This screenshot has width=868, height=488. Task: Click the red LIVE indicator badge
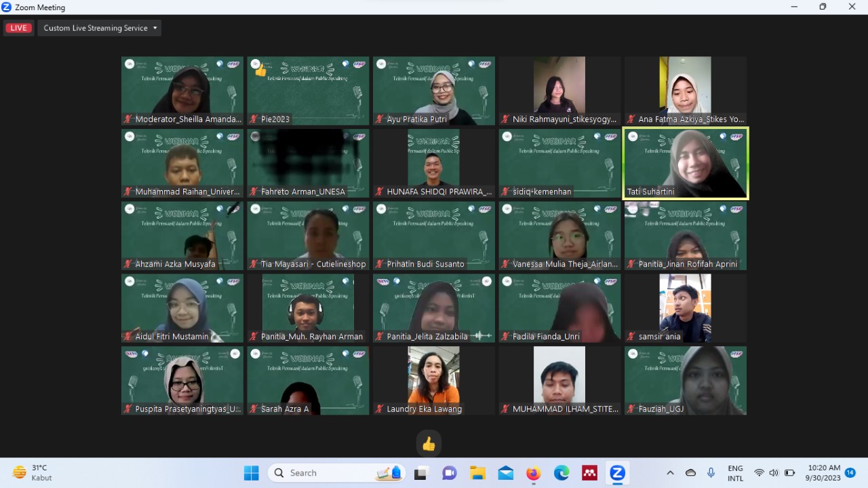coord(18,28)
